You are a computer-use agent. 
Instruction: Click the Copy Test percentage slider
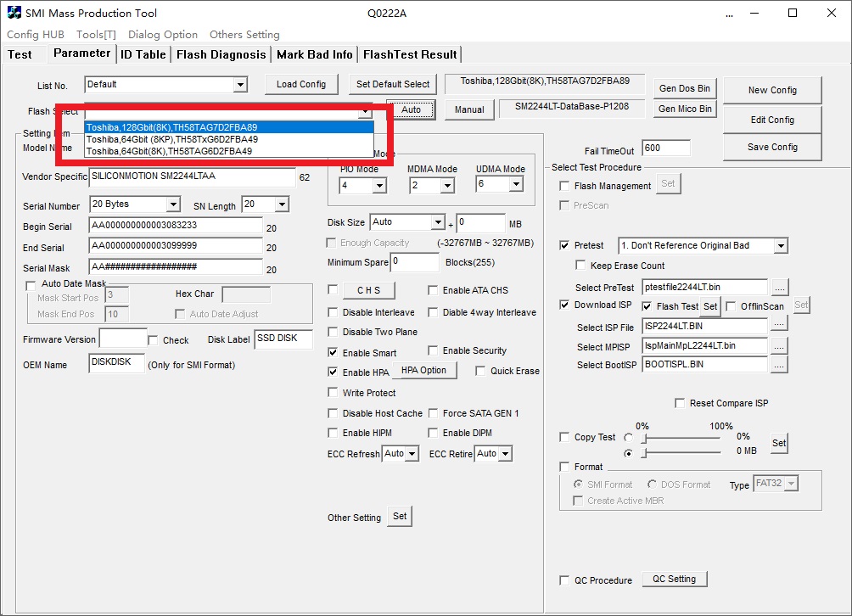(x=683, y=439)
